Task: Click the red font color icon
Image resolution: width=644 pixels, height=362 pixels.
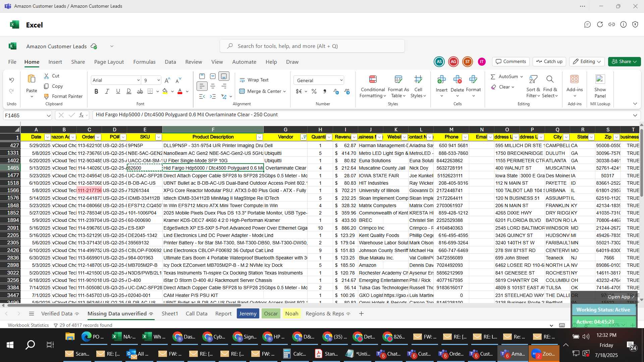Action: point(180,91)
